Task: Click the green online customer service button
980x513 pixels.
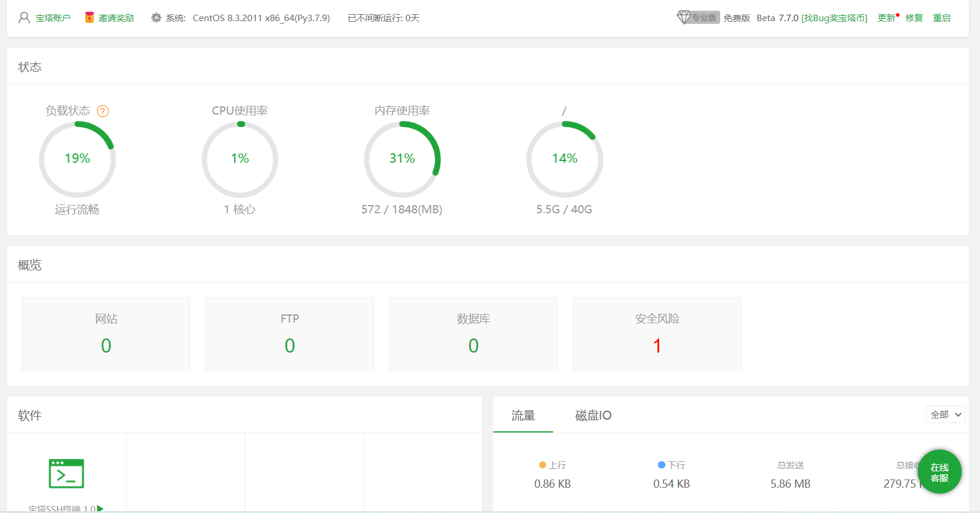Action: (939, 472)
